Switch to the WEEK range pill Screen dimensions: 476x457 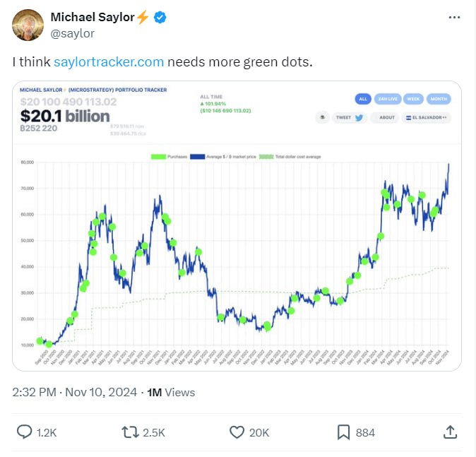413,99
